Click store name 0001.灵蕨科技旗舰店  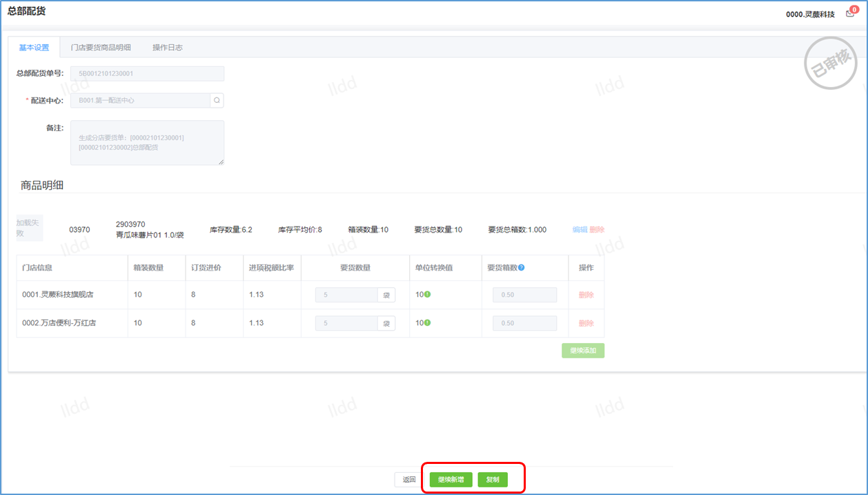click(x=58, y=295)
